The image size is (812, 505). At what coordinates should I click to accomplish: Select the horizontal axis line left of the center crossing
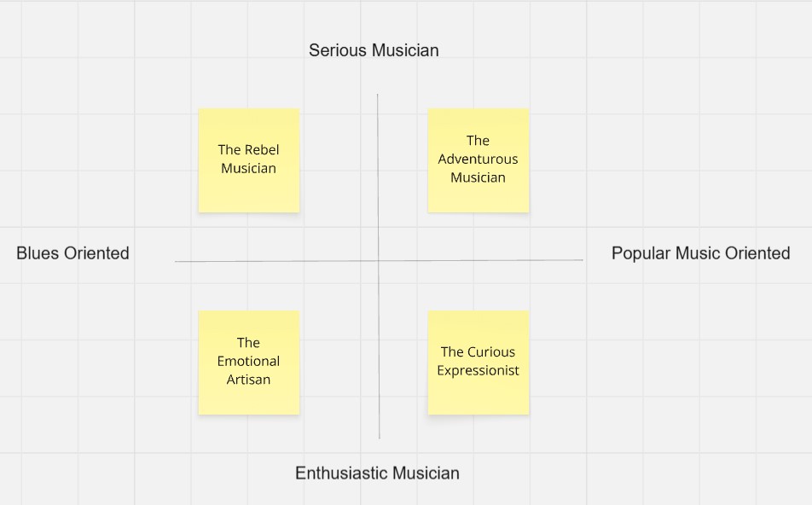click(x=275, y=261)
